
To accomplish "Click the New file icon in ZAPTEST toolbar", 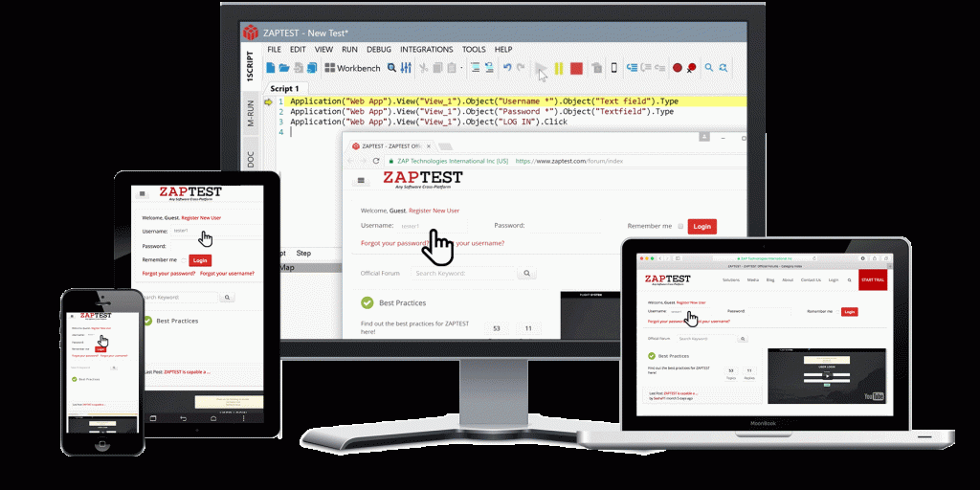I will click(271, 68).
